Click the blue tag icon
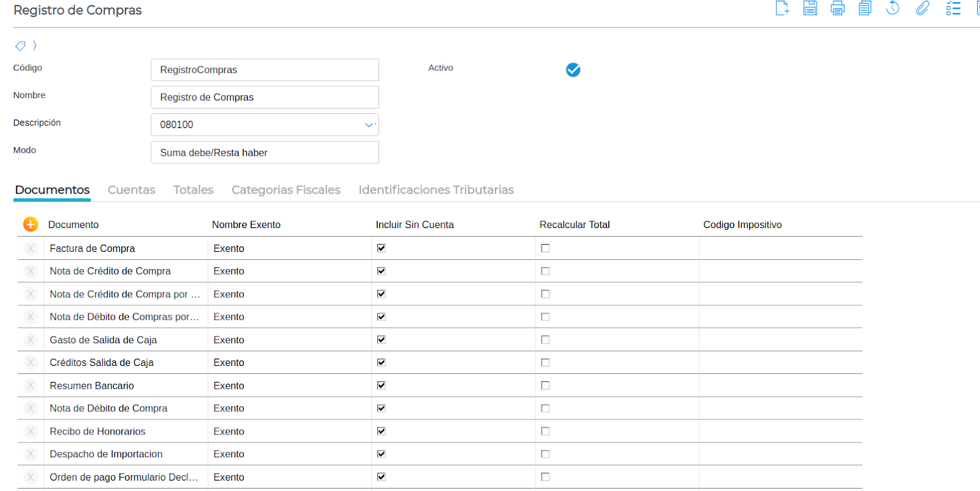 click(x=20, y=46)
